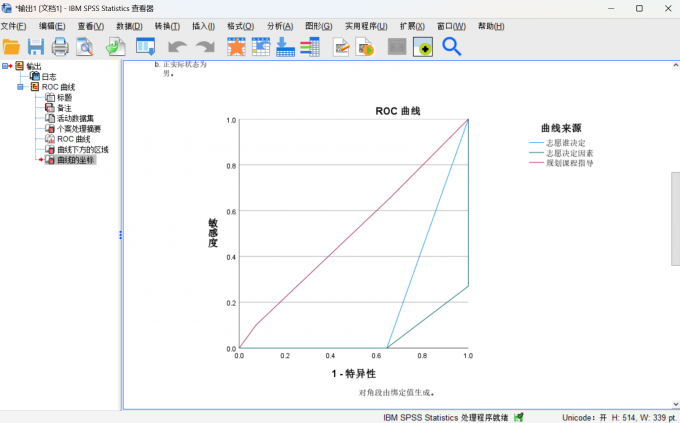The image size is (680, 423).
Task: Click the processor ready status icon
Action: (x=519, y=417)
